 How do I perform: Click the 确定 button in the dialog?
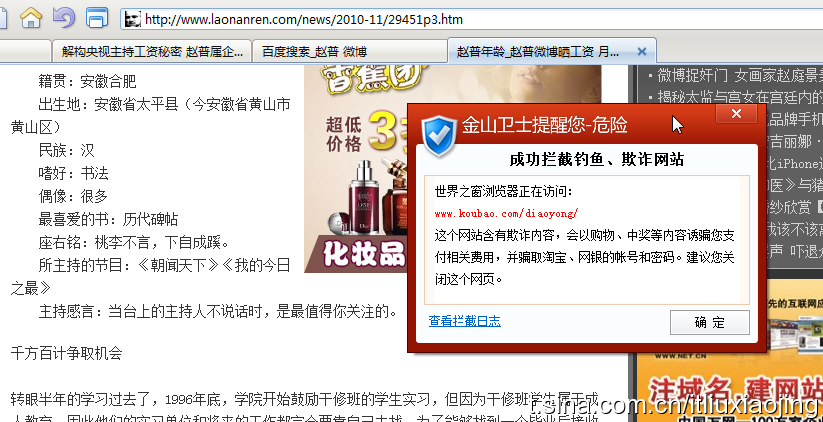710,322
